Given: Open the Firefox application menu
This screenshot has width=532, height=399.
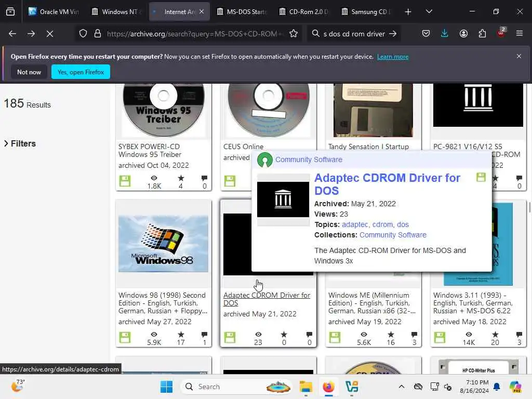Looking at the screenshot, I should [x=519, y=34].
